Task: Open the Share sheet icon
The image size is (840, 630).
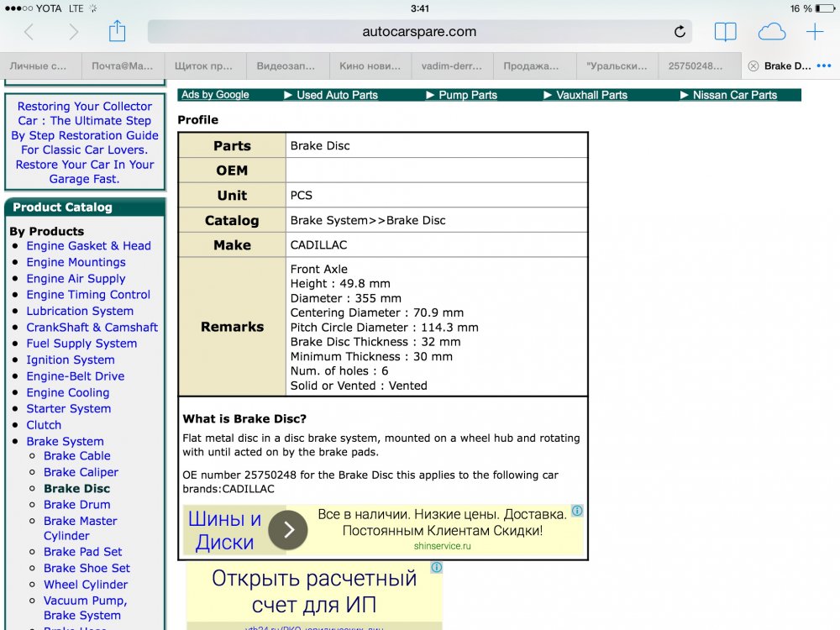Action: (117, 32)
